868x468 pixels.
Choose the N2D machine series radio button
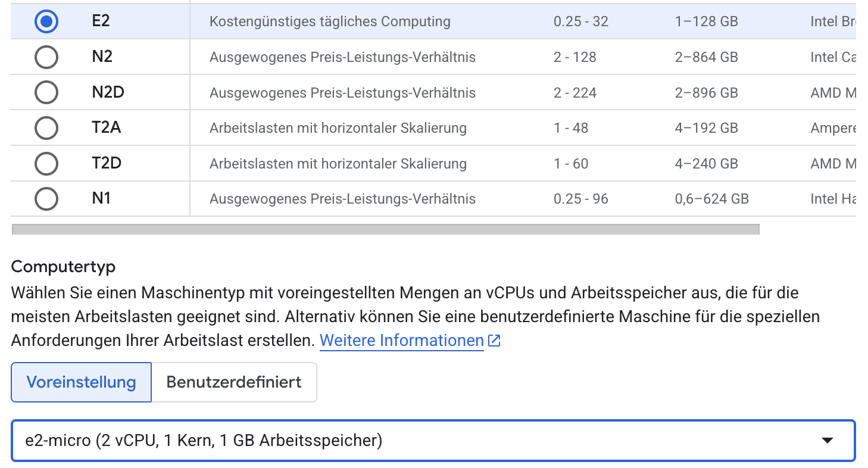coord(46,93)
